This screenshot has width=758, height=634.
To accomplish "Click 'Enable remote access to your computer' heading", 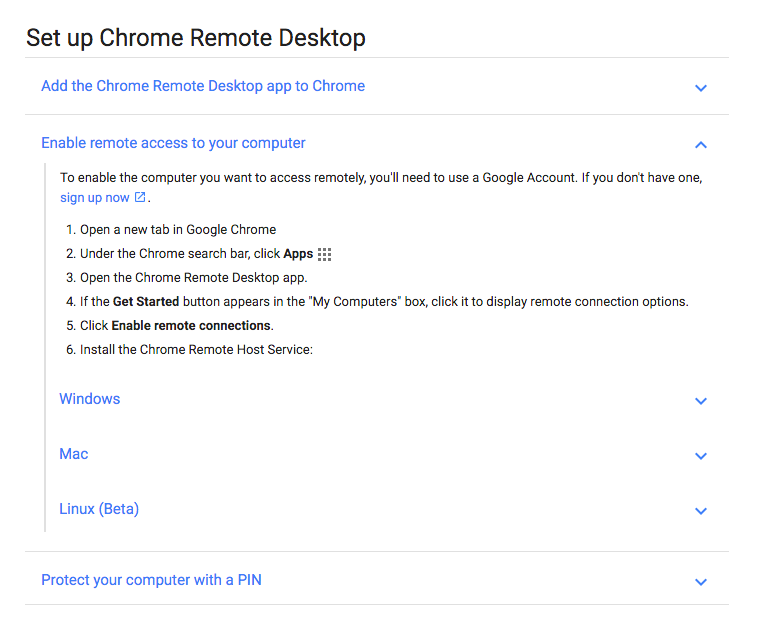I will pos(173,143).
